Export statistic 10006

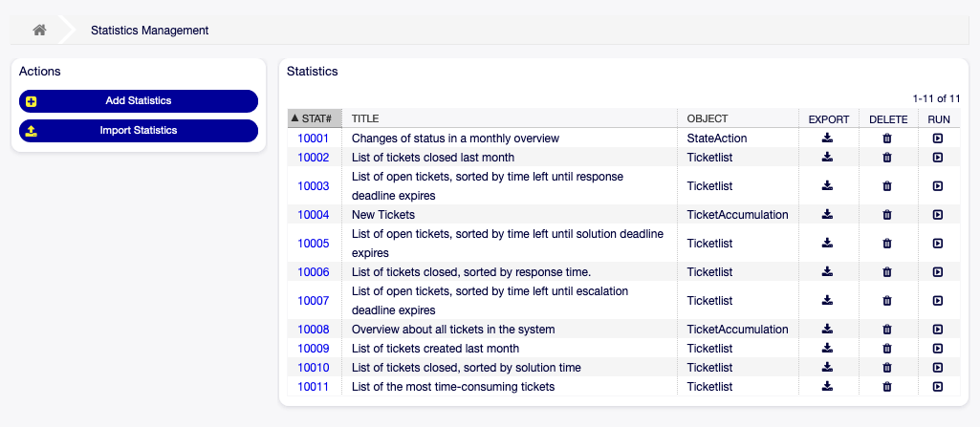pyautogui.click(x=828, y=272)
